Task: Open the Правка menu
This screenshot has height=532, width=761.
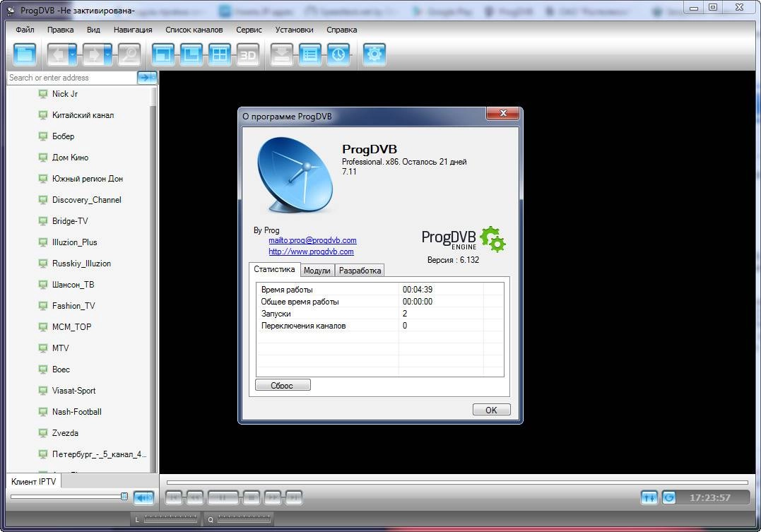Action: click(x=60, y=30)
